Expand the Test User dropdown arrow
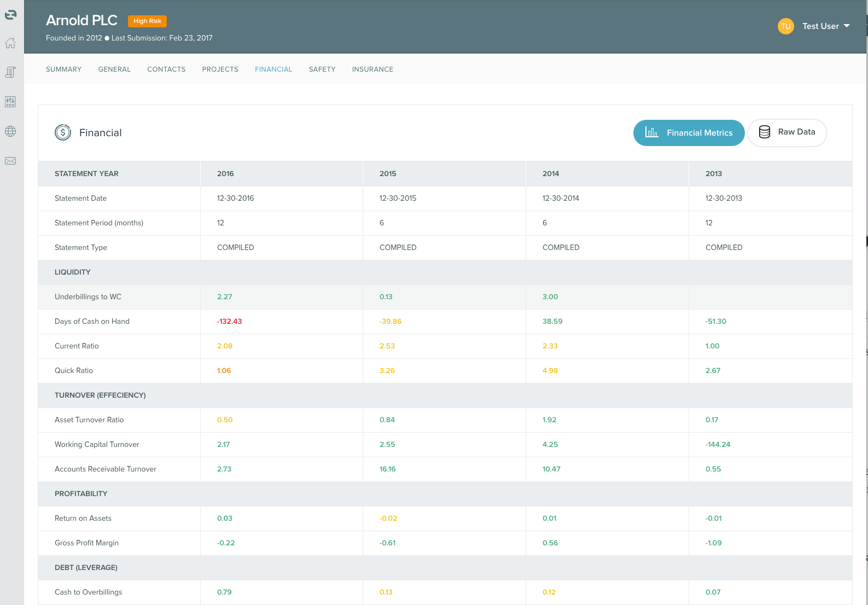 click(847, 26)
